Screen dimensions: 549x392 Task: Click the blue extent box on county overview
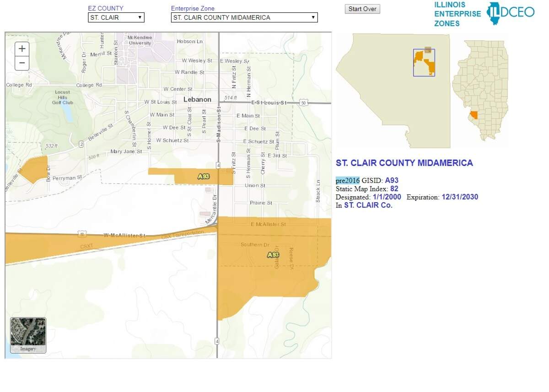424,62
